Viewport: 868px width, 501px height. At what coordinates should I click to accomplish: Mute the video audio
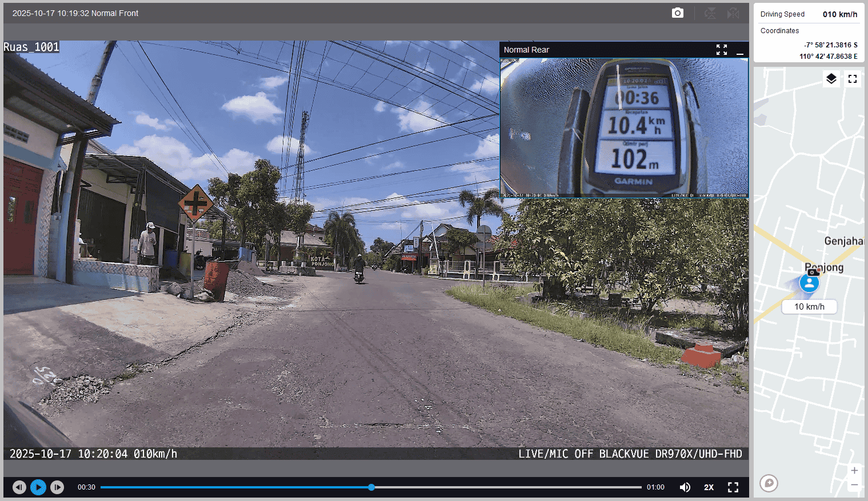(x=685, y=487)
